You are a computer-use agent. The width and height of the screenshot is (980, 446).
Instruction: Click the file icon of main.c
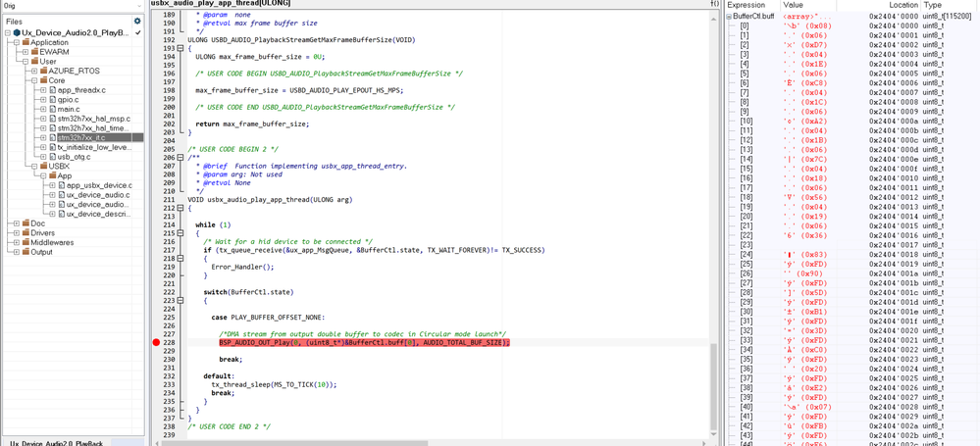(x=53, y=110)
